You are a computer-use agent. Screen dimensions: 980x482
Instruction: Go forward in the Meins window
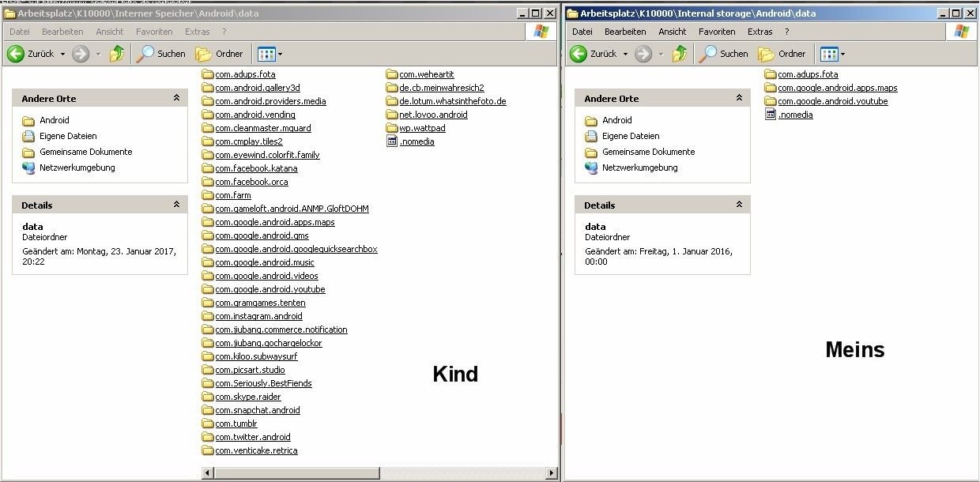[643, 54]
